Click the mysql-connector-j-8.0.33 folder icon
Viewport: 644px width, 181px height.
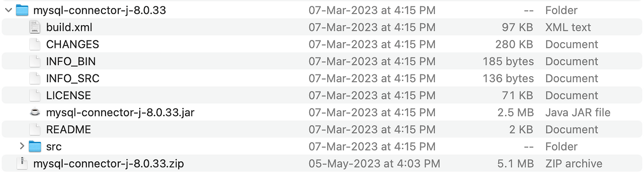[22, 10]
